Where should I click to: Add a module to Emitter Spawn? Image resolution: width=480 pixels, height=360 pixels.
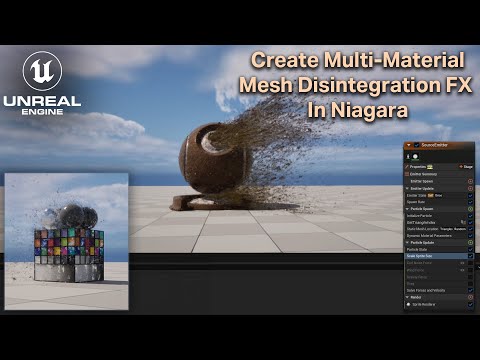click(470, 181)
